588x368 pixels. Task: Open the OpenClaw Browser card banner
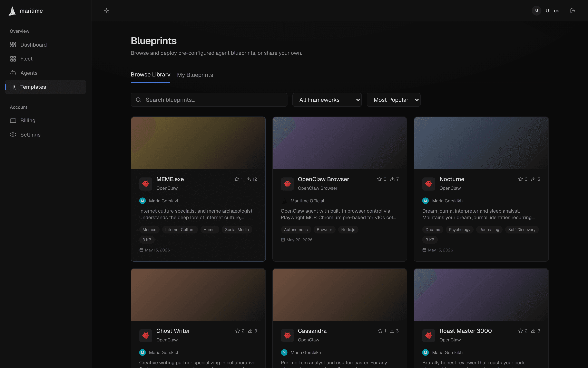coord(340,143)
